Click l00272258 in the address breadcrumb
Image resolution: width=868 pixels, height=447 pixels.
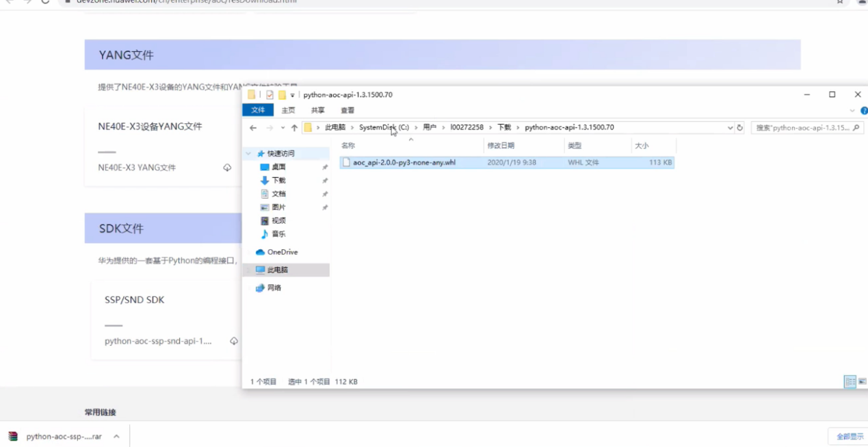point(466,127)
